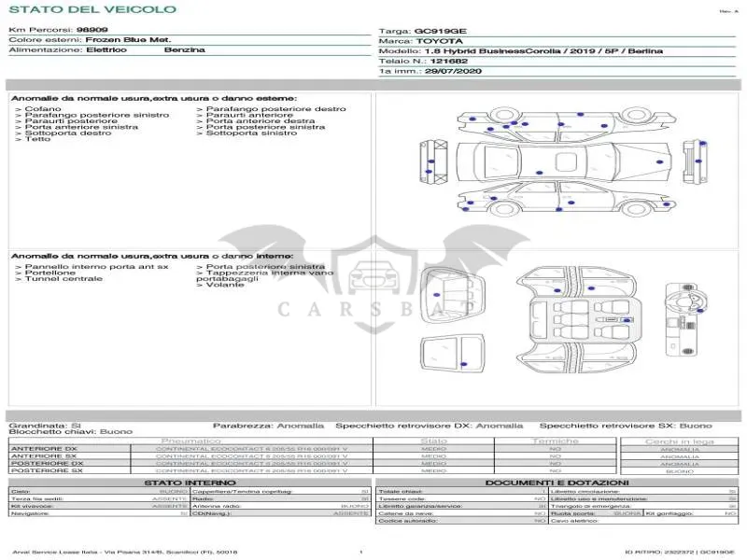747x560 pixels.
Task: Select the Elettrico fuel type text
Action: [106, 50]
